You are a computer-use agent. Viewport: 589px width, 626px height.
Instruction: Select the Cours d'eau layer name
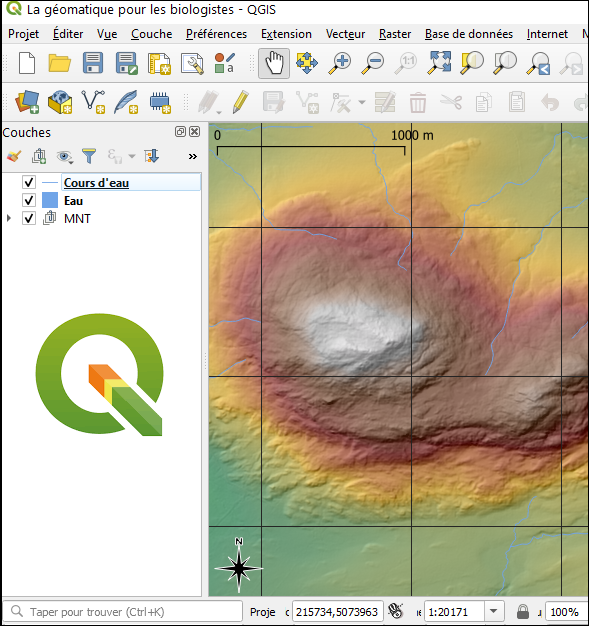(x=96, y=183)
